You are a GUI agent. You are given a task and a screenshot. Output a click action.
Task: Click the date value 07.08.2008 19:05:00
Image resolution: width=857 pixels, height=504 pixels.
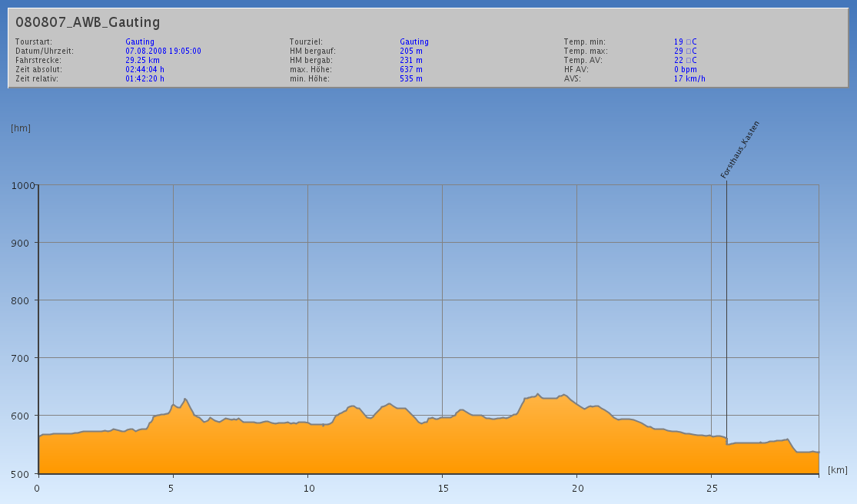[x=163, y=51]
